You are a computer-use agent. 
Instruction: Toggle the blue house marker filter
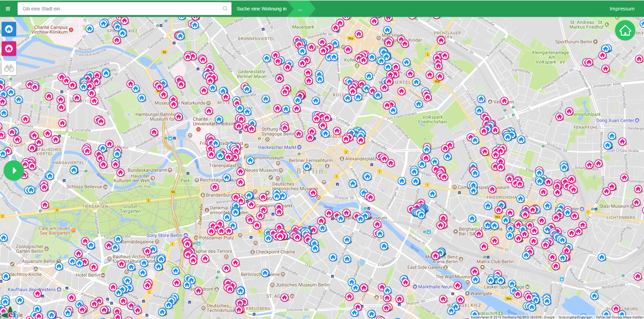pos(9,29)
